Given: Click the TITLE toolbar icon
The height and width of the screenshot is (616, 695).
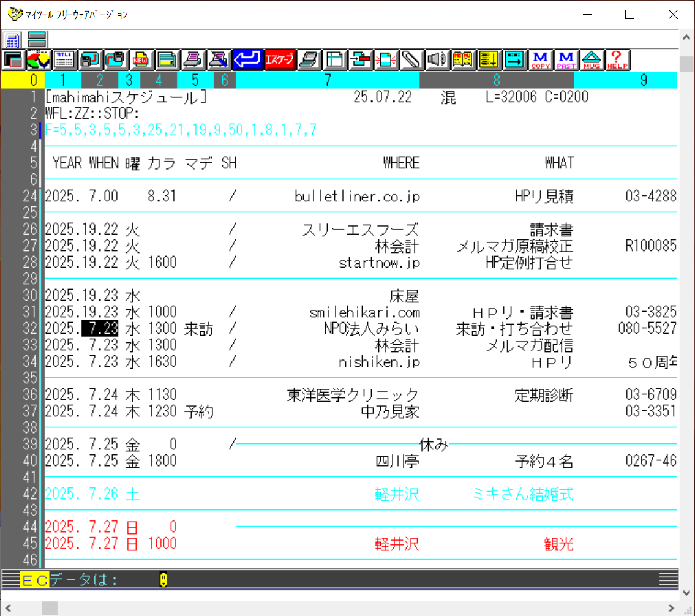Looking at the screenshot, I should pyautogui.click(x=64, y=59).
